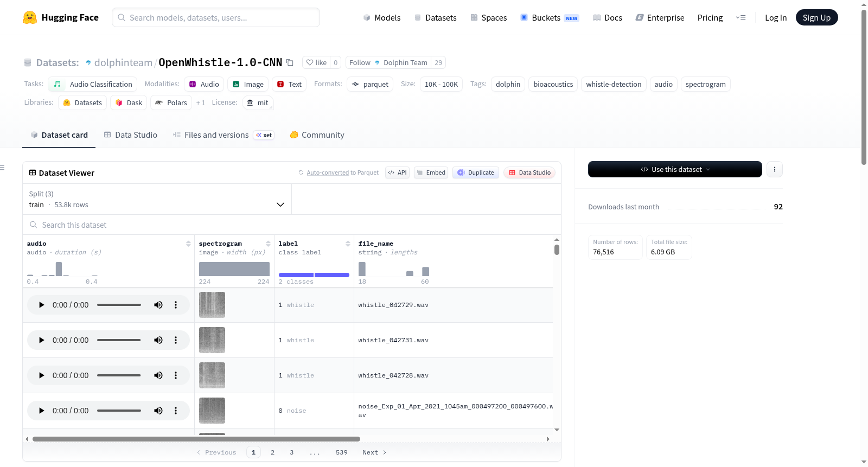Open the Use this dataset dropdown

tap(675, 169)
